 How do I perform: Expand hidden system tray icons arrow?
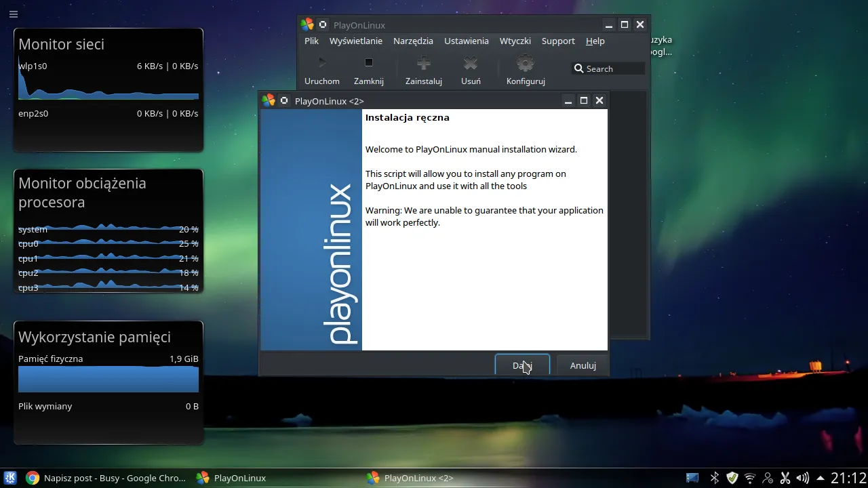821,478
